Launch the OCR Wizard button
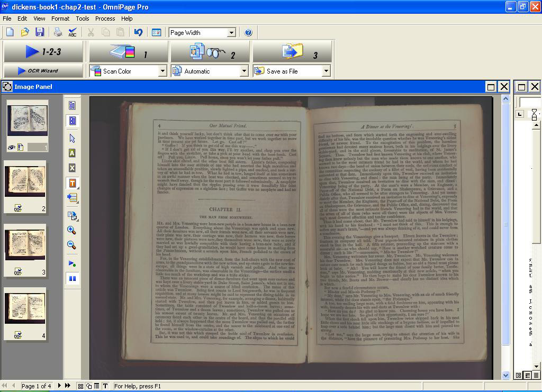542x392 pixels. 43,70
